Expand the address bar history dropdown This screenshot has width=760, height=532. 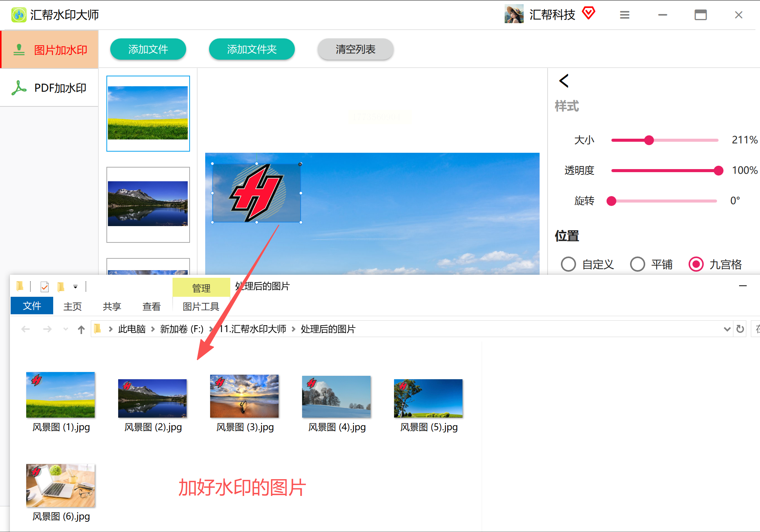727,329
